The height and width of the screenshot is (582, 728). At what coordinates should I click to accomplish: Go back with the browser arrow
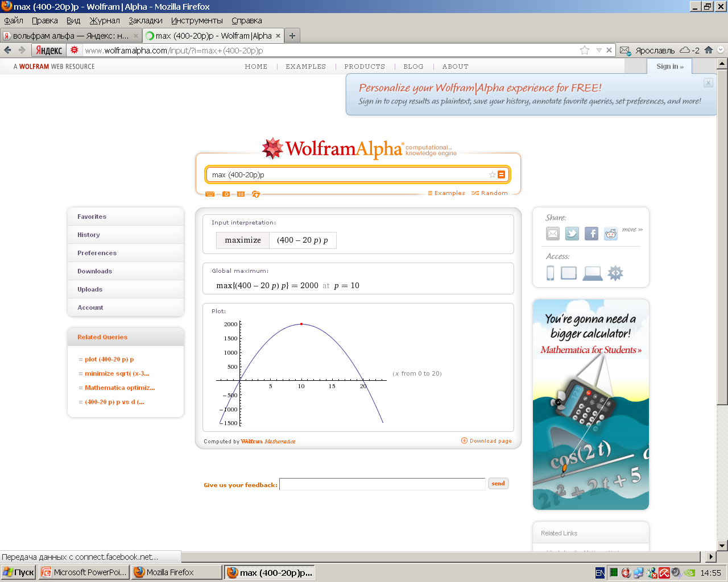click(7, 50)
